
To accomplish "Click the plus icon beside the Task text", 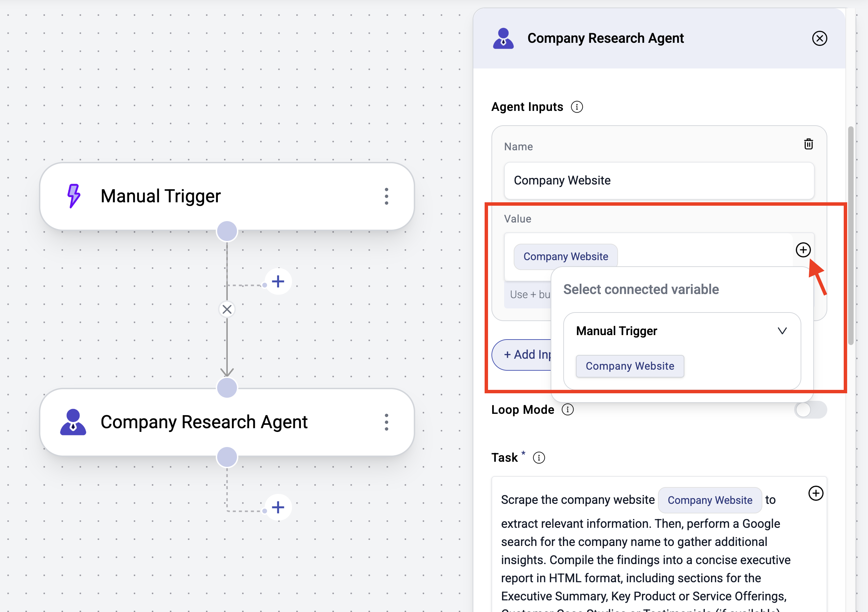I will [816, 493].
